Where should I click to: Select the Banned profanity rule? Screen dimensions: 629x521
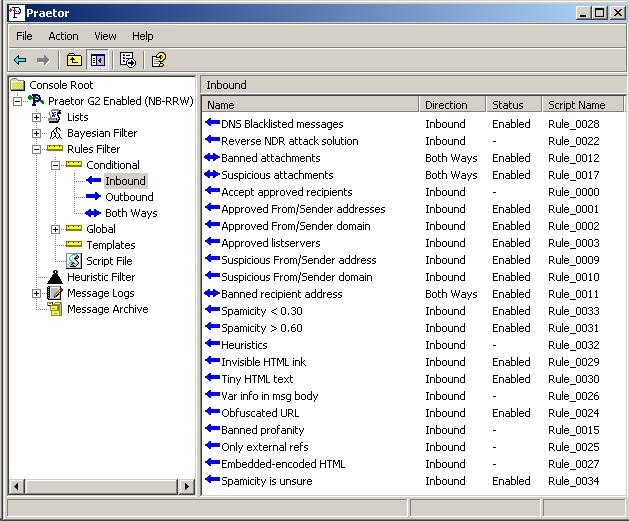click(x=263, y=430)
